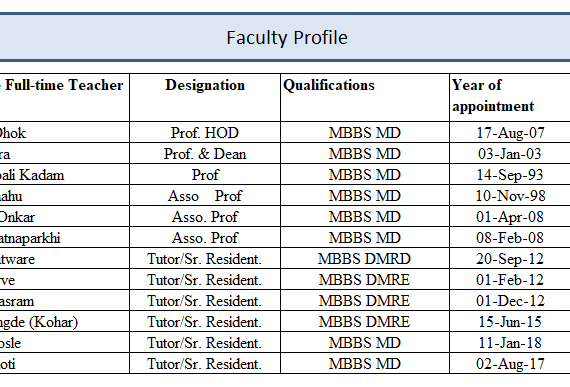
Task: Select the 14-Sep-93 date cell
Action: (x=510, y=174)
